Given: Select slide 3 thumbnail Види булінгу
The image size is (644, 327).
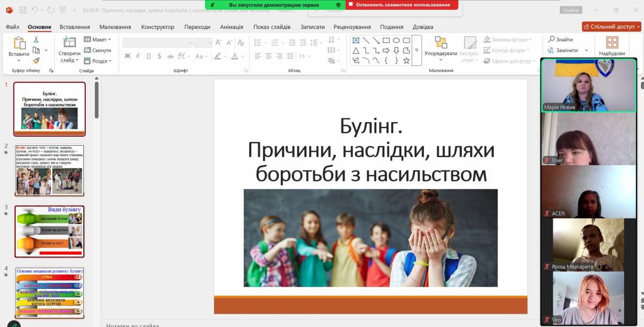Looking at the screenshot, I should 49,231.
